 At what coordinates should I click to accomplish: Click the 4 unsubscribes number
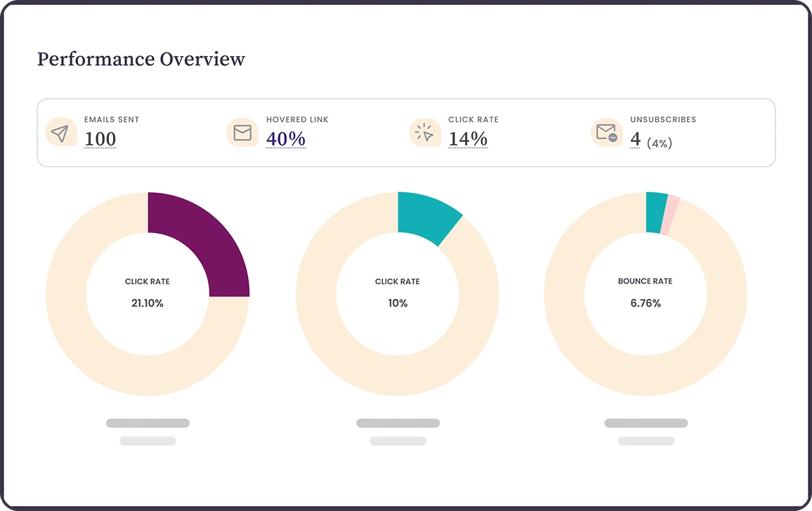(636, 139)
